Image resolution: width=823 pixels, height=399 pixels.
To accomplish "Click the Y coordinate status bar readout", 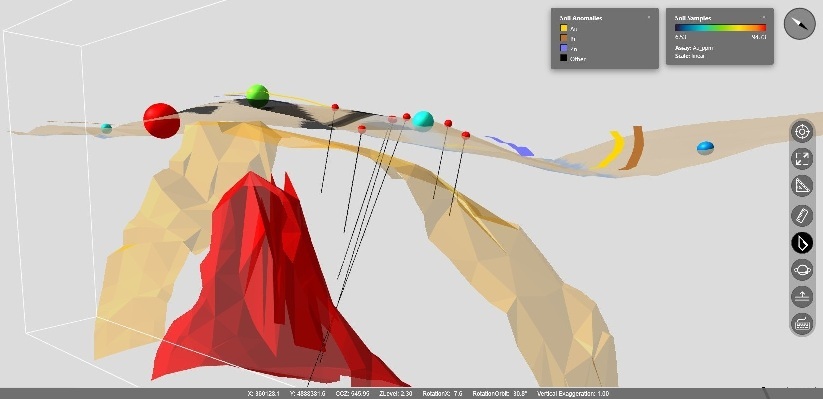I will point(308,393).
